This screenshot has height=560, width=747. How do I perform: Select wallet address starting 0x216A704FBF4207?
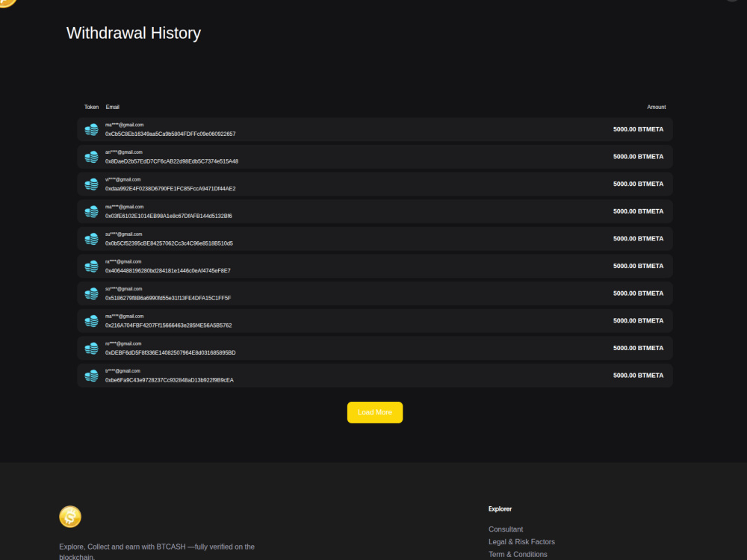click(169, 326)
